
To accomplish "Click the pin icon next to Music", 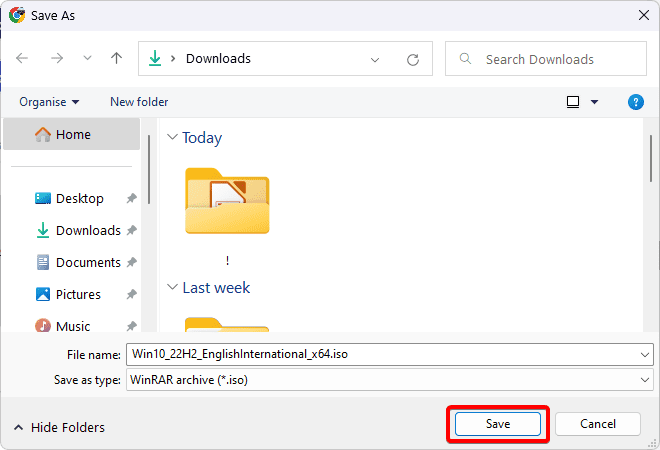I will (132, 326).
